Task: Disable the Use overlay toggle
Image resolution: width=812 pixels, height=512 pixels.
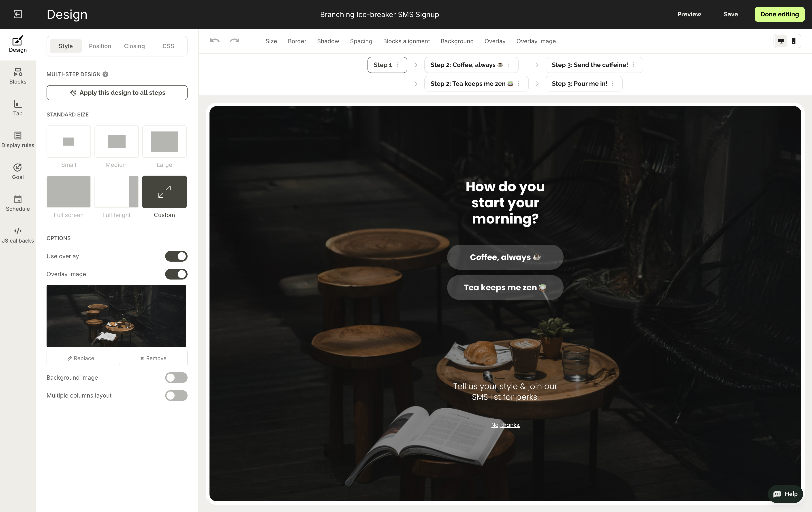Action: 176,256
